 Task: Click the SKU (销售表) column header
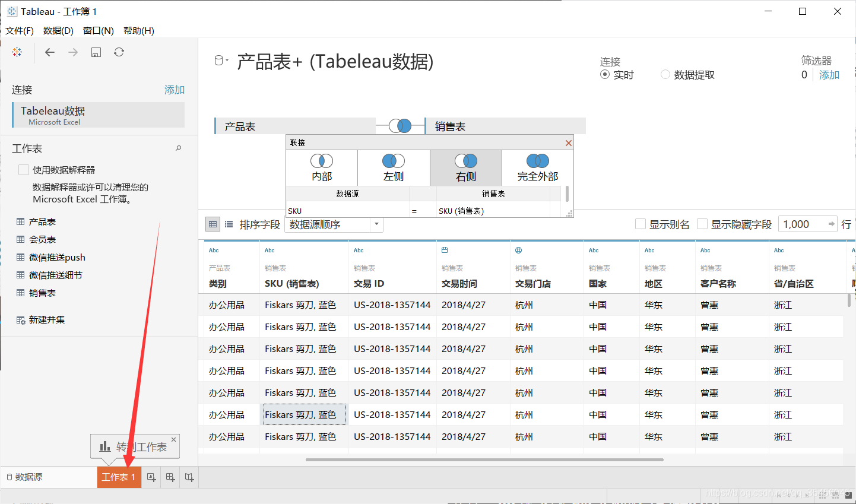292,284
